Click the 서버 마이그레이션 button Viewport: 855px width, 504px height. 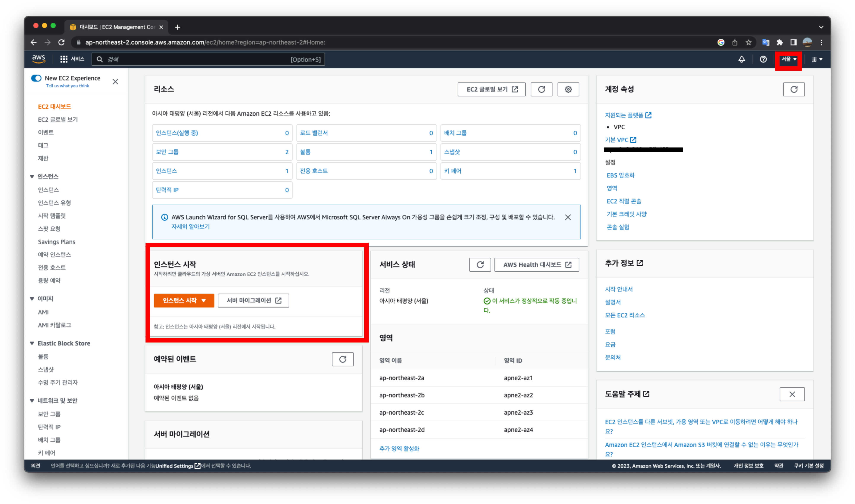pyautogui.click(x=254, y=301)
